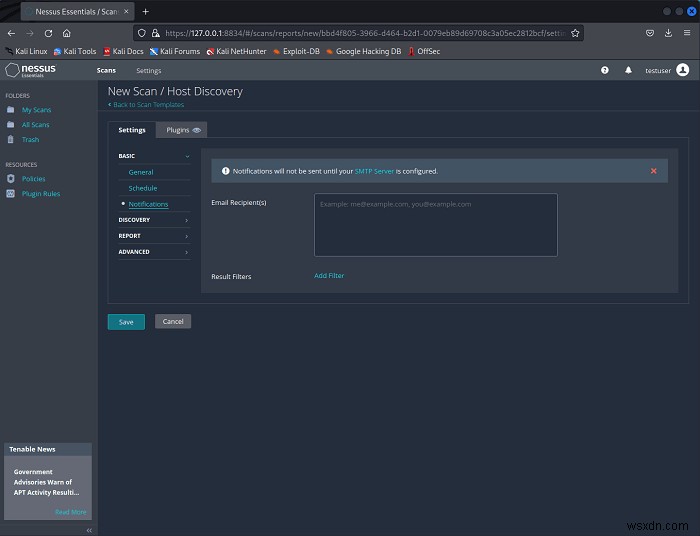Screen dimensions: 700x536
Task: Open the Plugin Rules icon
Action: [11, 193]
